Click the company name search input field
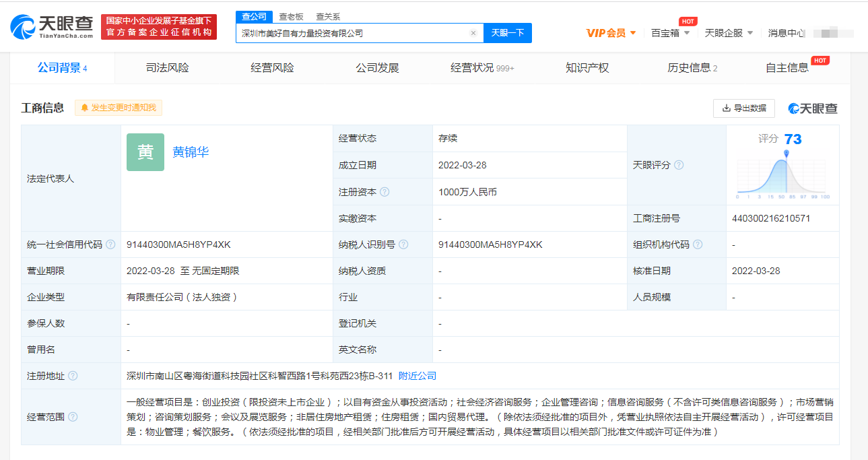 pos(353,33)
